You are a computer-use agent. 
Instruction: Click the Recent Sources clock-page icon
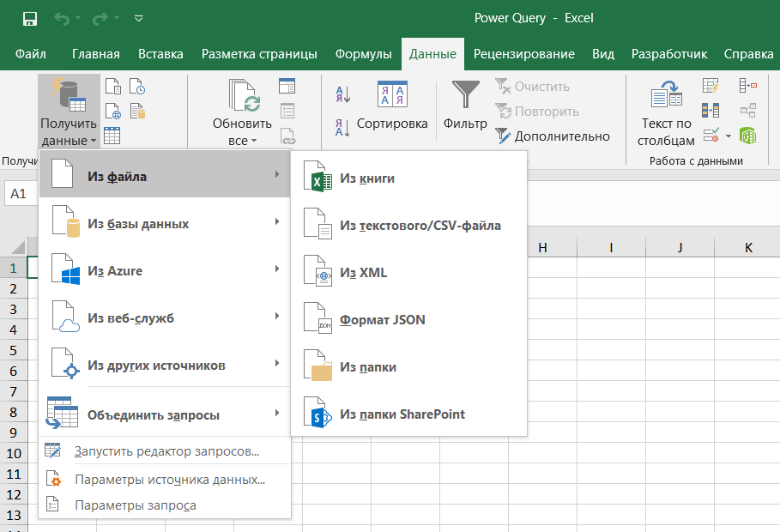[x=137, y=86]
